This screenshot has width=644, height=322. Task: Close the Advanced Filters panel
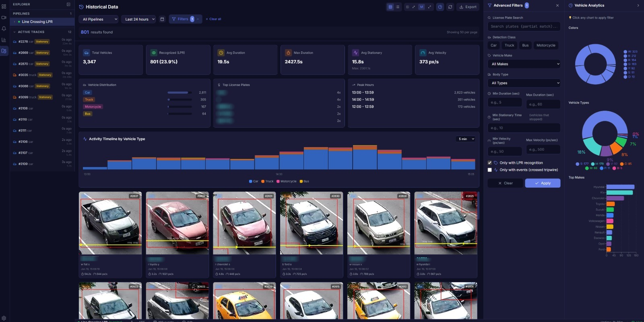(557, 6)
